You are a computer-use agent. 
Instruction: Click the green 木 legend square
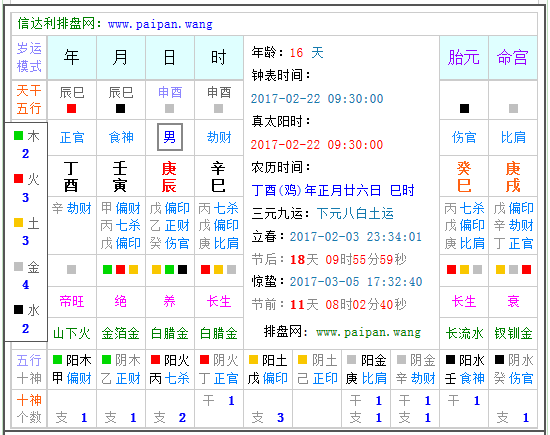[x=19, y=135]
